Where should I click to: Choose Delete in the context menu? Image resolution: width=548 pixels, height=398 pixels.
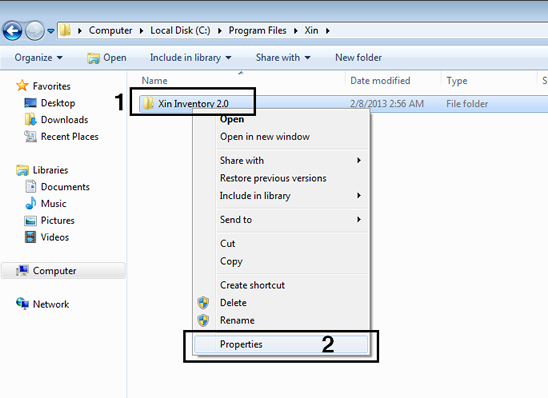pos(233,303)
